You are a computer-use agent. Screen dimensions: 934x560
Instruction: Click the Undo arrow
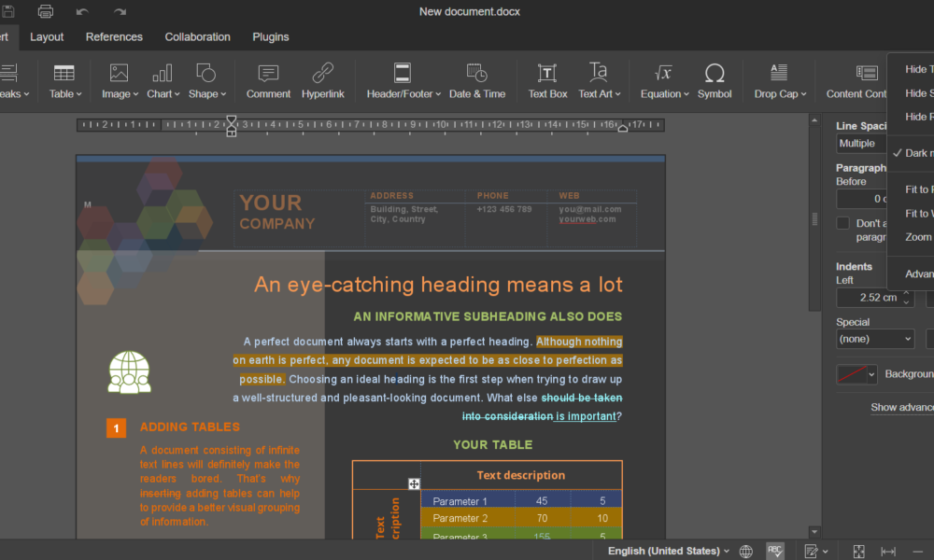(x=82, y=11)
